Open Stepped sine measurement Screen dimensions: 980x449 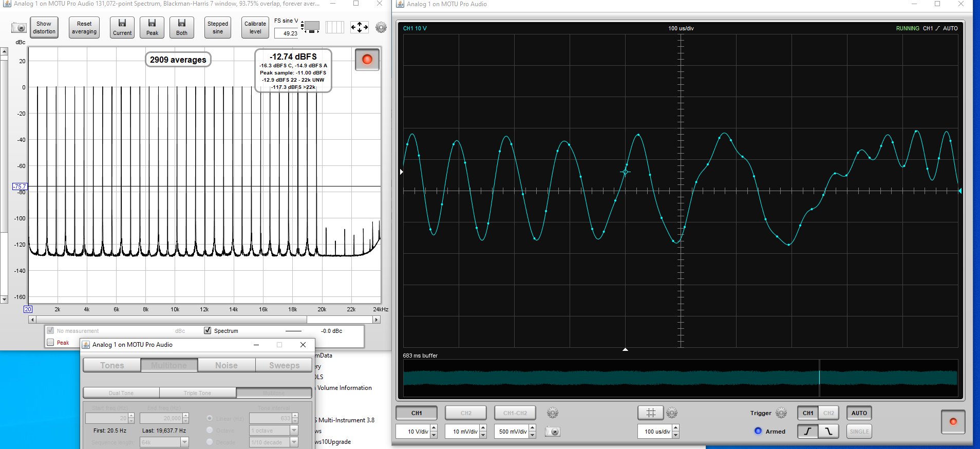click(218, 27)
